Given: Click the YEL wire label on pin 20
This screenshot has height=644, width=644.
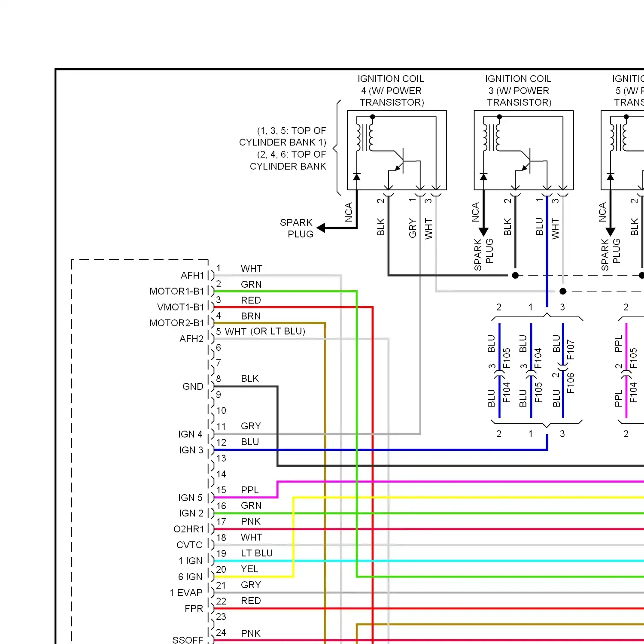Looking at the screenshot, I should point(249,569).
